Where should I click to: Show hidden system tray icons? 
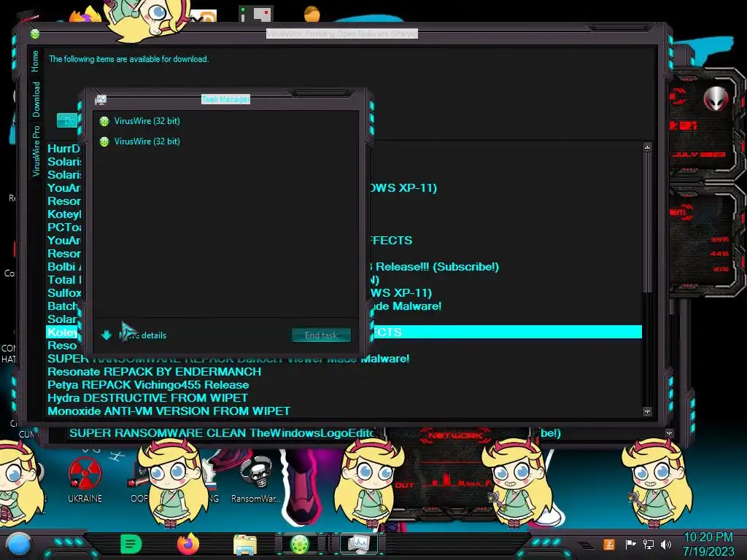[x=586, y=545]
